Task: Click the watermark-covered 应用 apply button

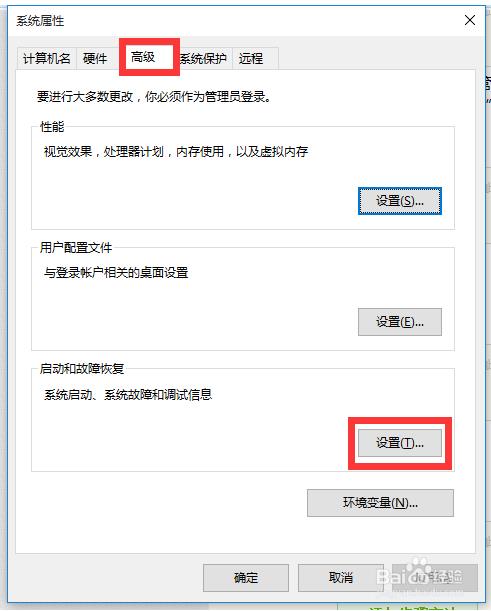Action: 435,577
